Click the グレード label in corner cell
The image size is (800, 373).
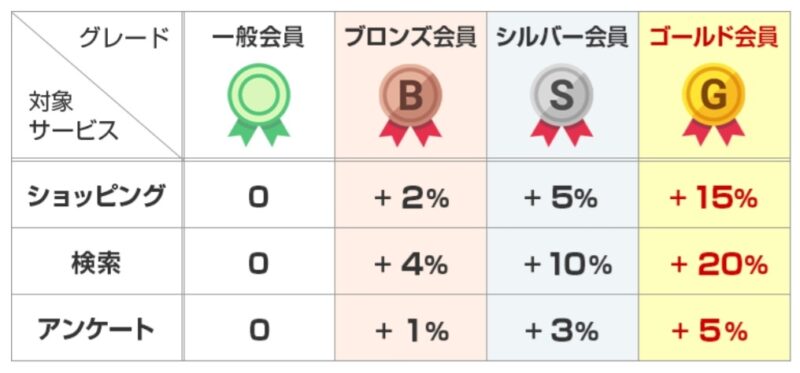[124, 39]
